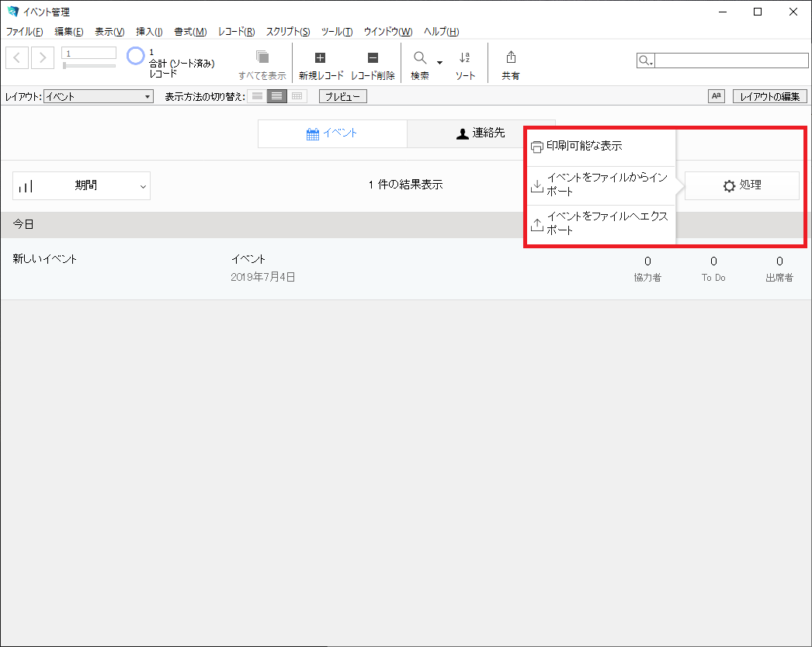
Task: Expand the 期間 filter dropdown
Action: coord(142,185)
